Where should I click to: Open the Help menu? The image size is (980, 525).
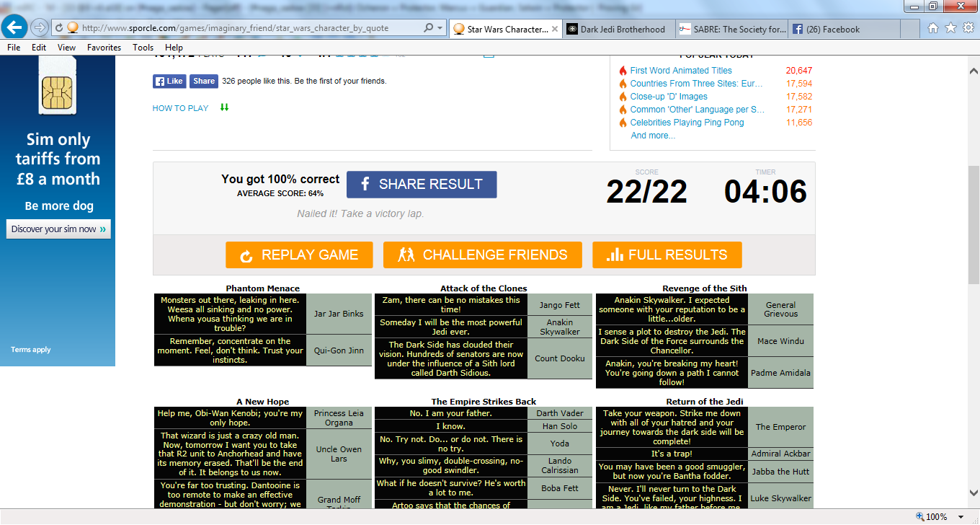point(174,47)
